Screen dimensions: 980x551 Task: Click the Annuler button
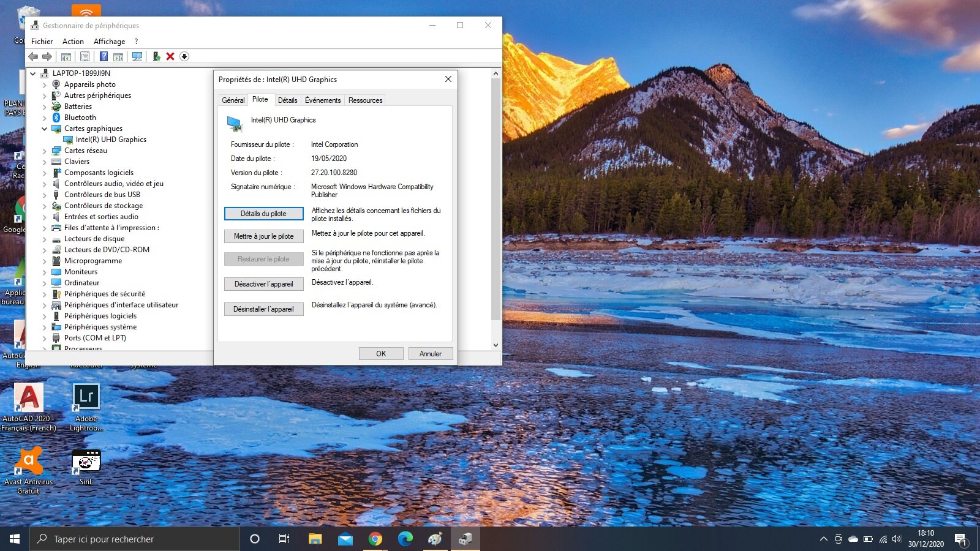click(430, 354)
